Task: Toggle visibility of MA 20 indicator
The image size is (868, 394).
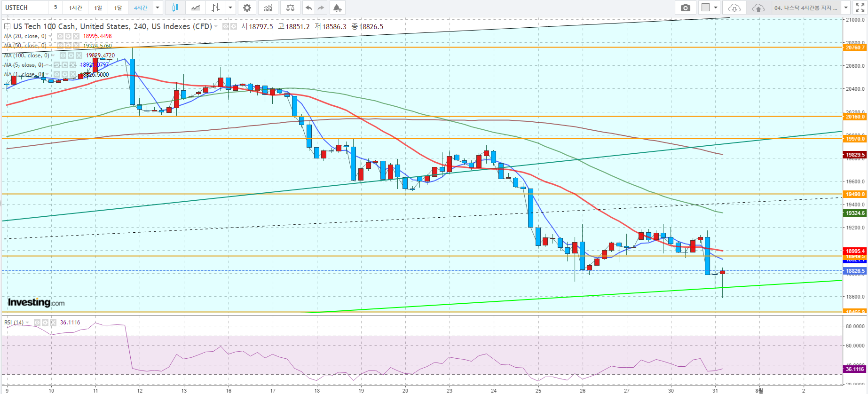Action: [60, 36]
